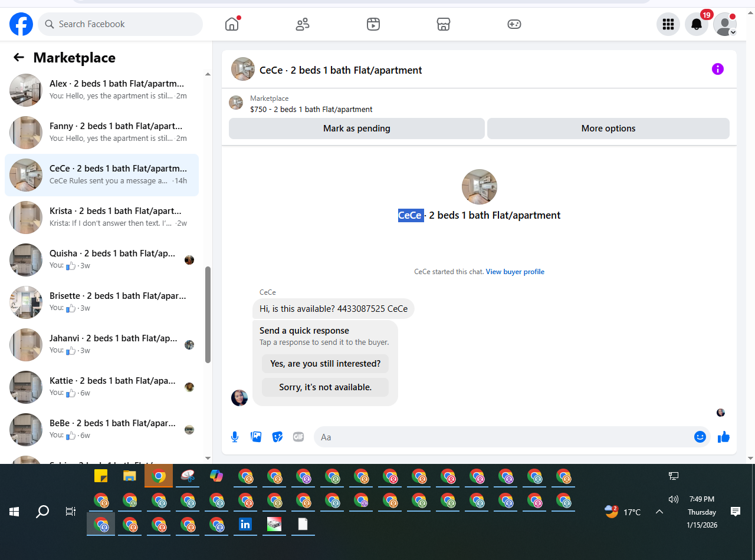Screen dimensions: 755x560
Task: Open Brisette conversation in list
Action: point(101,302)
